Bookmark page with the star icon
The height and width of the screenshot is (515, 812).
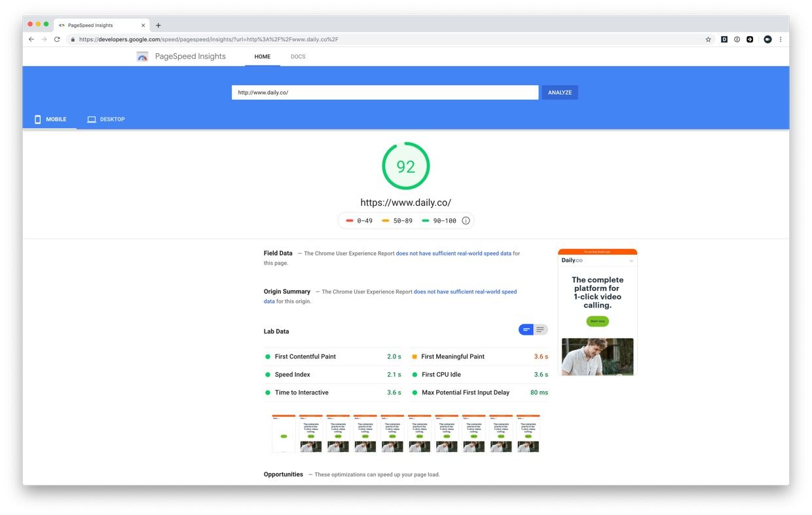708,39
